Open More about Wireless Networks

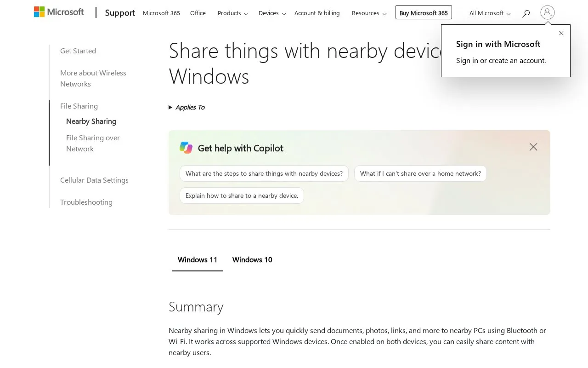point(93,78)
